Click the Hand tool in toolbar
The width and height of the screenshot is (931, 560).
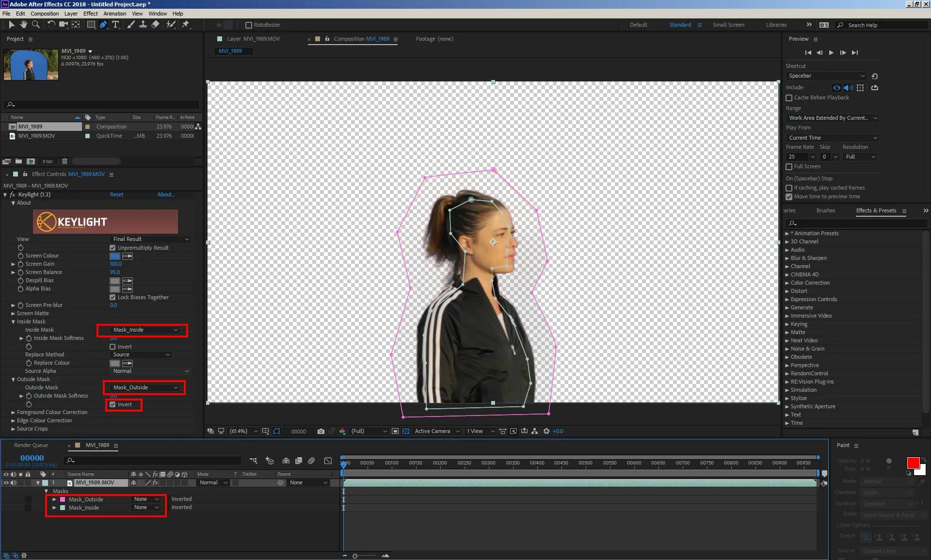pyautogui.click(x=23, y=25)
